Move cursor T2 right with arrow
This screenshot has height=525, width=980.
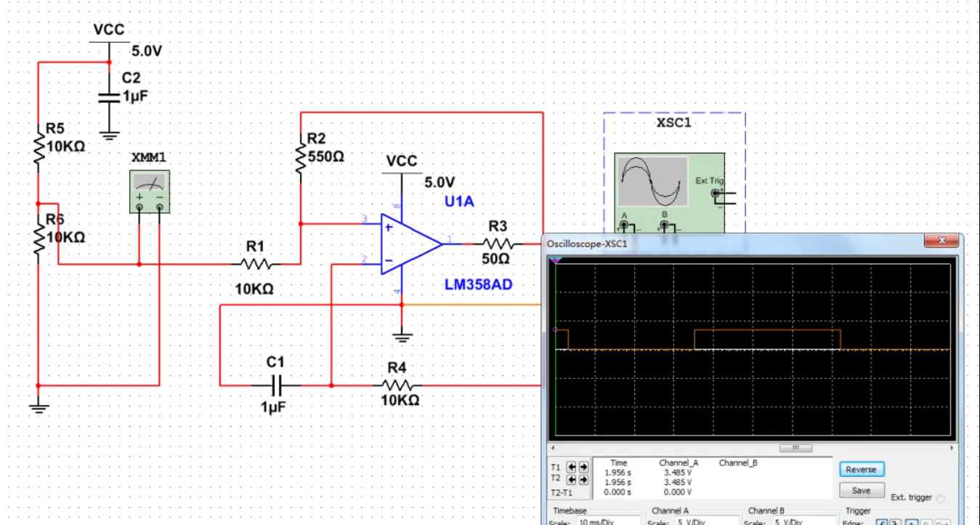click(x=583, y=480)
